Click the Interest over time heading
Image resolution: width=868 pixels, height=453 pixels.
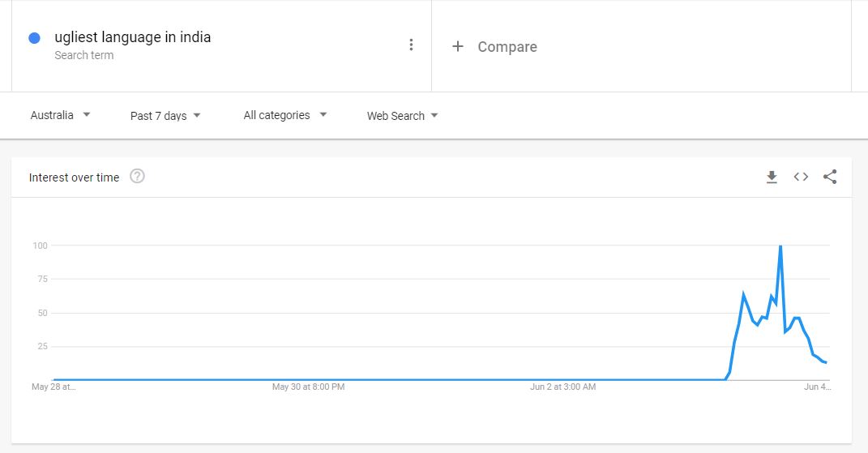point(75,177)
